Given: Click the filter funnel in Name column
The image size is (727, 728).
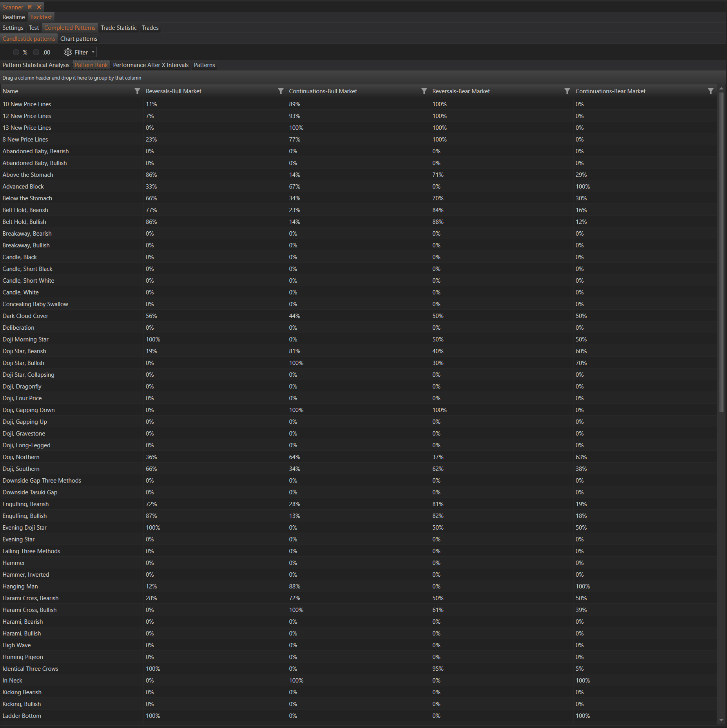Looking at the screenshot, I should point(137,91).
